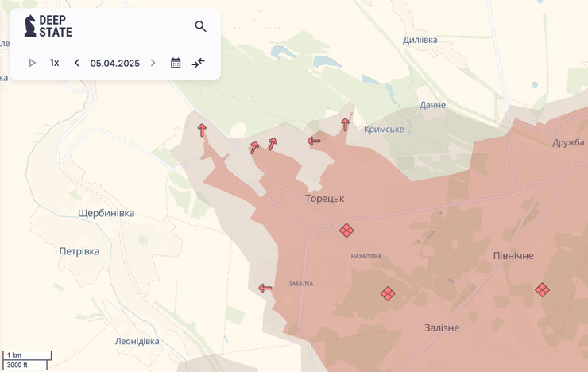Click the attack arrow near Забалка
This screenshot has width=588, height=372.
pos(265,288)
